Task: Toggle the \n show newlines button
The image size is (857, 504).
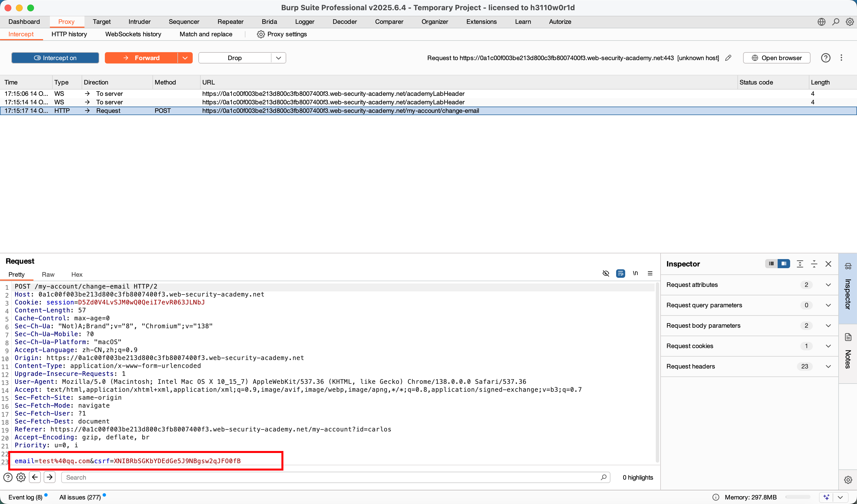Action: point(635,274)
